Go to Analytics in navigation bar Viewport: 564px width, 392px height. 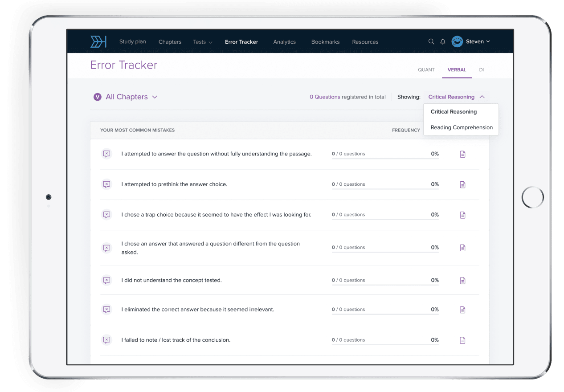click(x=284, y=42)
